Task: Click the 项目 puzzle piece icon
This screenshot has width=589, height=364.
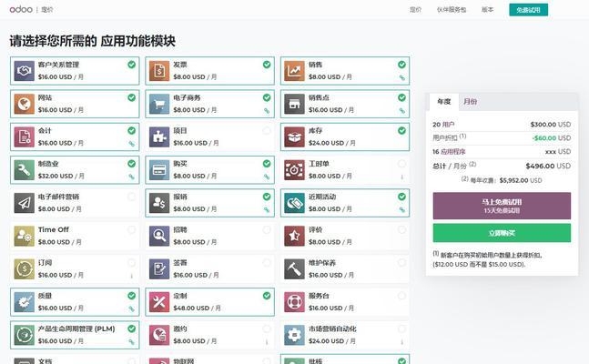Action: tap(159, 136)
